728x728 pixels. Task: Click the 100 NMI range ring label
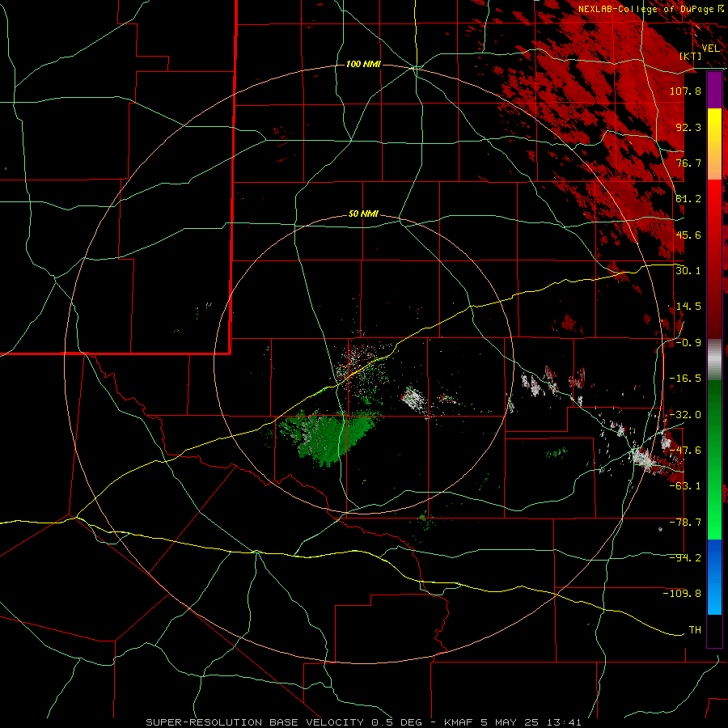click(x=363, y=64)
